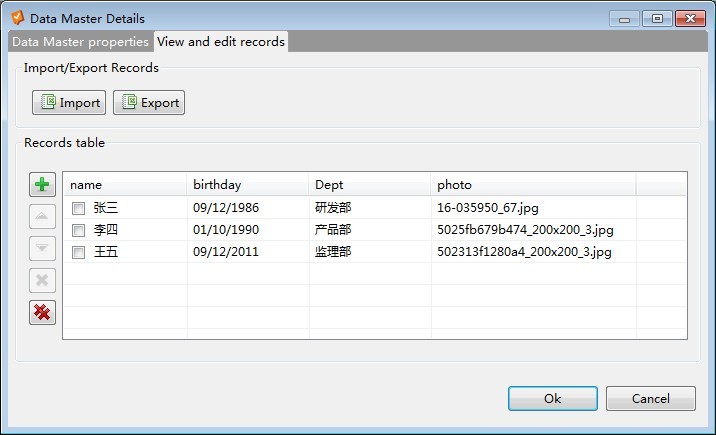The width and height of the screenshot is (716, 435).
Task: Click the birthday column header
Action: [247, 185]
